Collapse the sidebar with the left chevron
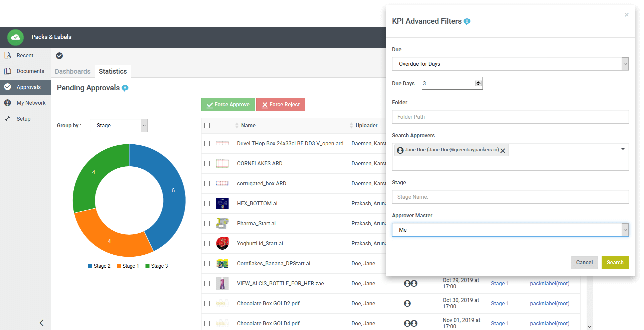Viewport: 644px width, 330px height. coord(41,323)
